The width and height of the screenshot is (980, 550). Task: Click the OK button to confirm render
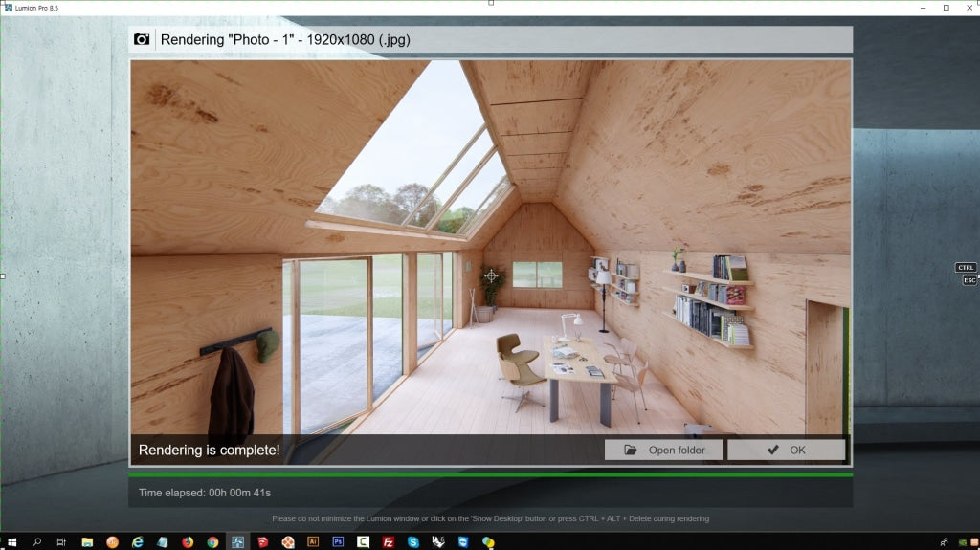[786, 450]
